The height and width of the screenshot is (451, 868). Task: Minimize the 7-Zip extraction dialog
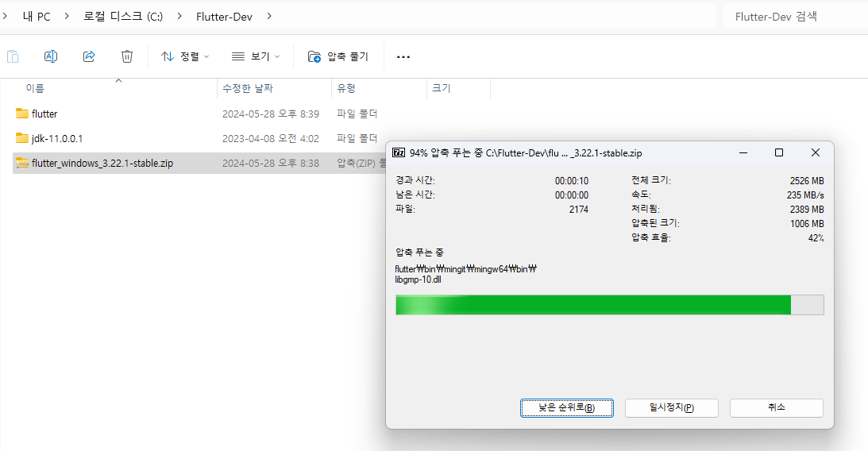(x=743, y=152)
